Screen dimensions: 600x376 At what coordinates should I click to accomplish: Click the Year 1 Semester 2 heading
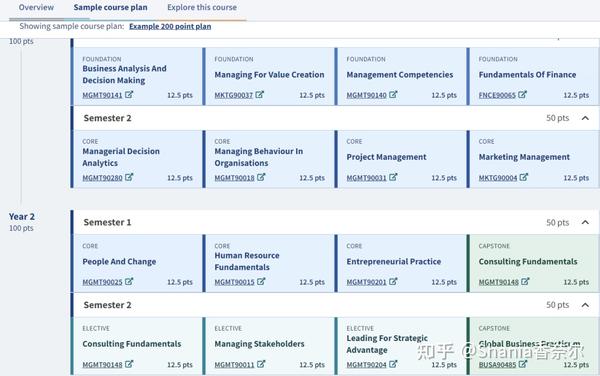pos(107,118)
